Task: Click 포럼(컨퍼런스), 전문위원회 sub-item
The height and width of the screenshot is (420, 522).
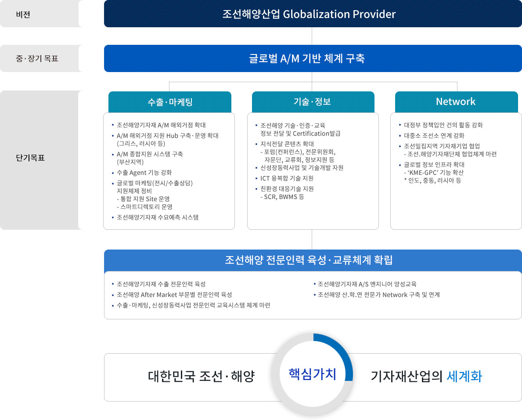Action: coord(298,152)
